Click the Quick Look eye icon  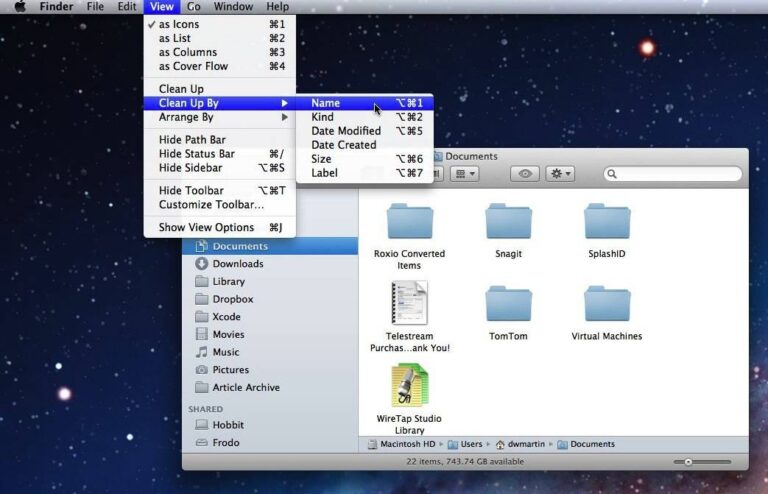coord(525,174)
